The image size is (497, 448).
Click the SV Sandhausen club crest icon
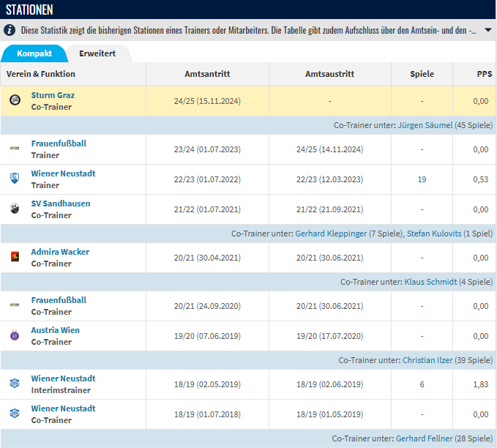click(x=15, y=209)
